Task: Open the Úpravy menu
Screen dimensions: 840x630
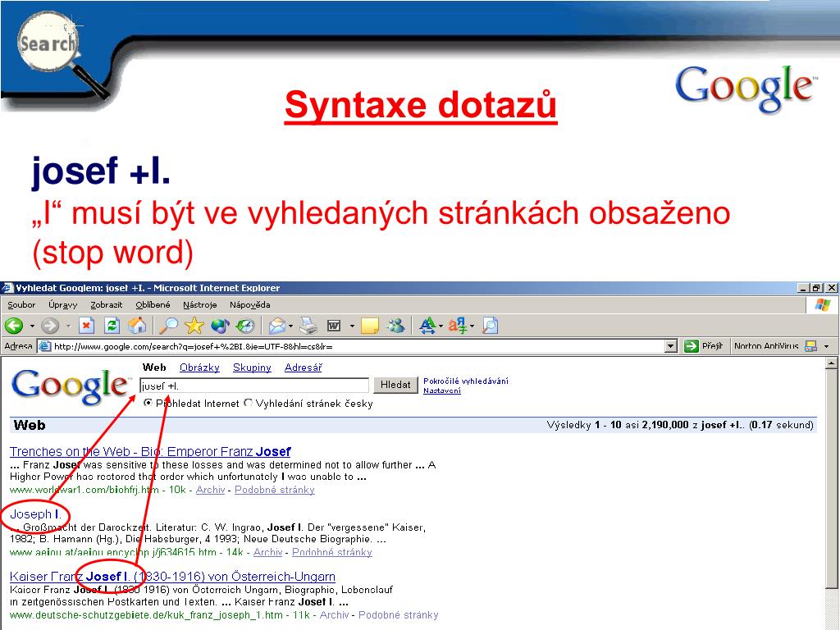Action: pos(62,305)
